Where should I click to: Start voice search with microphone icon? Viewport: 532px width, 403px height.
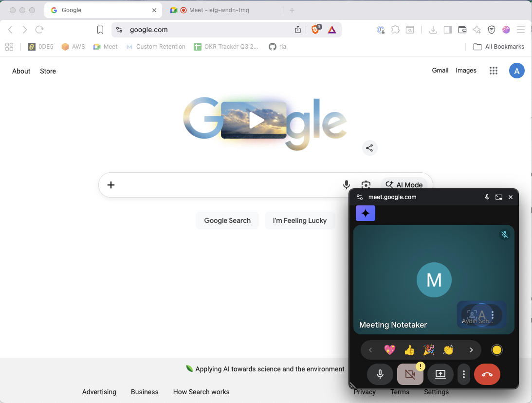click(347, 184)
